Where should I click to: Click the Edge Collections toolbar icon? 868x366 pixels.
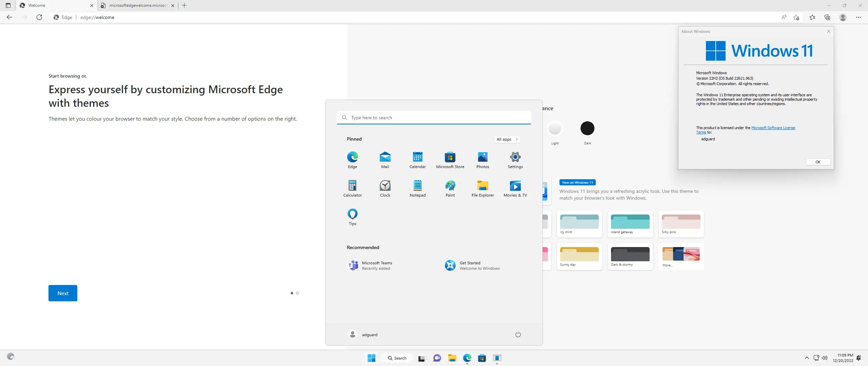coord(827,17)
